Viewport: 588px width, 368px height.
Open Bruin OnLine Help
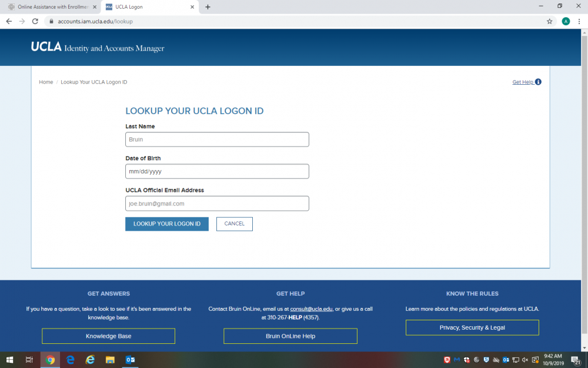(290, 336)
